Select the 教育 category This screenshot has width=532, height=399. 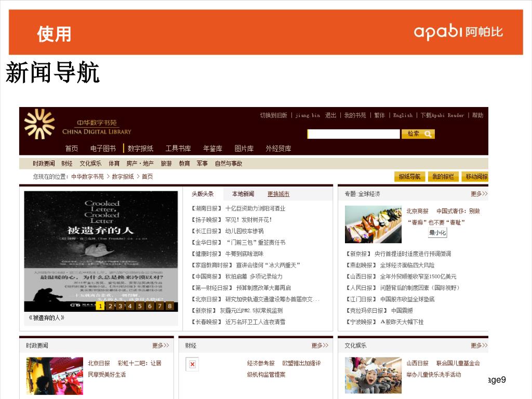tap(184, 164)
